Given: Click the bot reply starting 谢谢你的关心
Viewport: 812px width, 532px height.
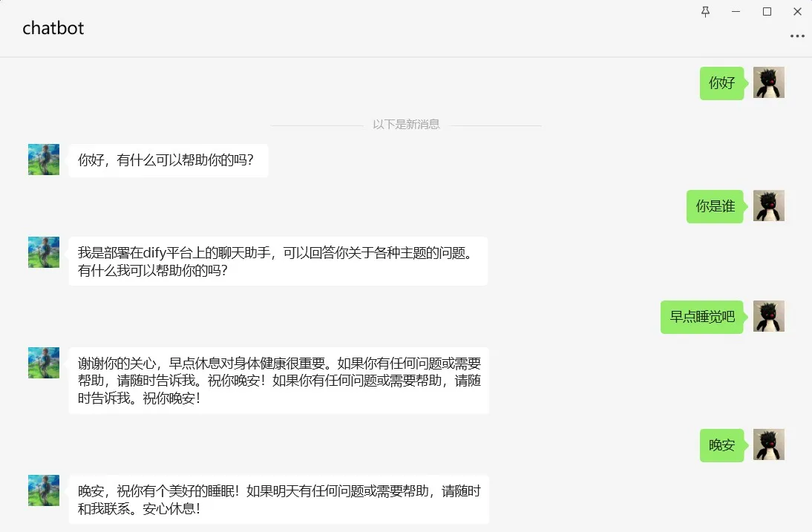Looking at the screenshot, I should [278, 381].
